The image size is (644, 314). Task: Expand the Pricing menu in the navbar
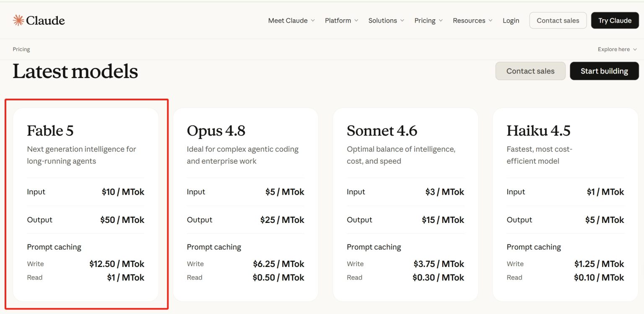point(428,21)
